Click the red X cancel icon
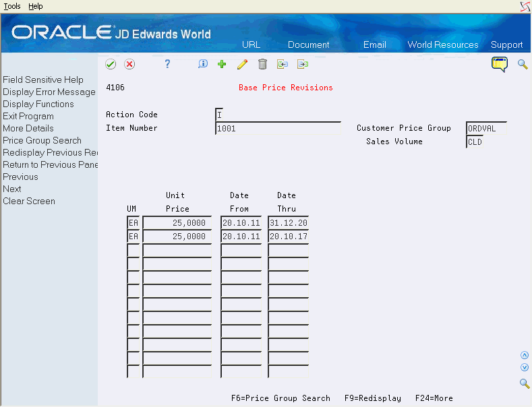 point(129,64)
